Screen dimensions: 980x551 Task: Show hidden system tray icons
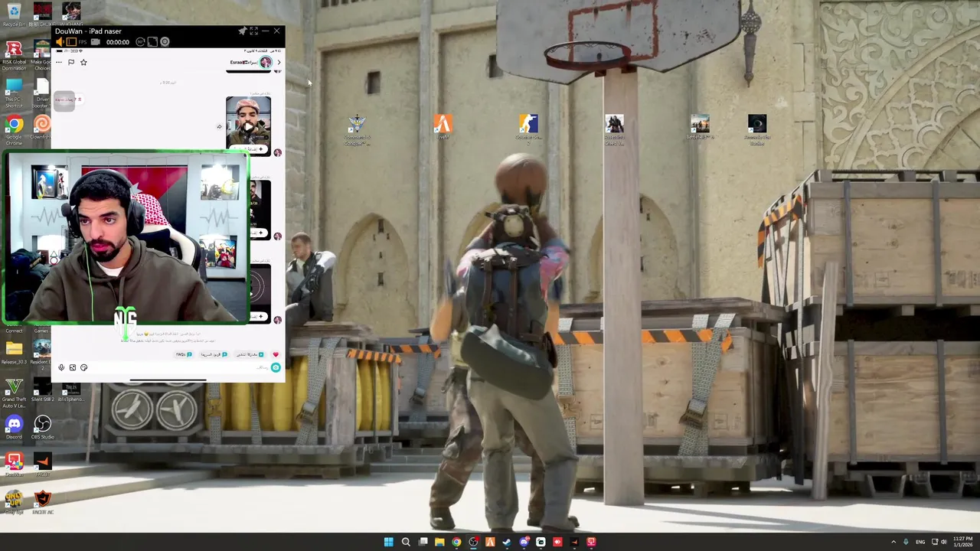pos(893,542)
